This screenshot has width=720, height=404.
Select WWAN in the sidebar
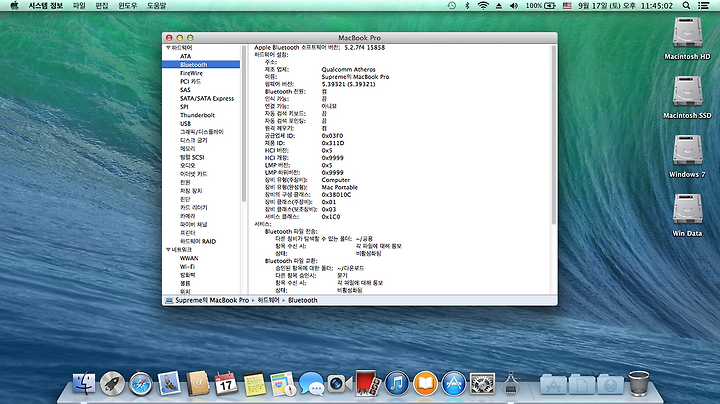(x=189, y=258)
